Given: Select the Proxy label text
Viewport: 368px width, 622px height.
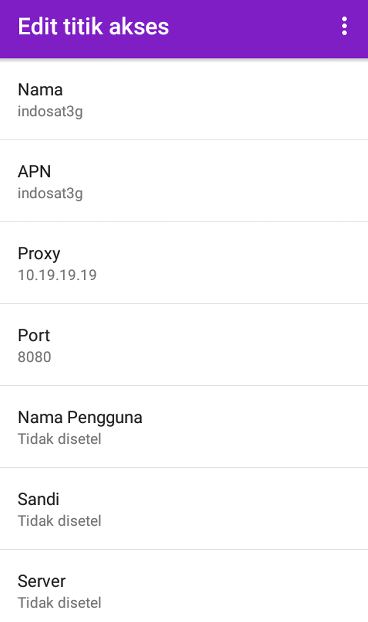Looking at the screenshot, I should coord(39,254).
